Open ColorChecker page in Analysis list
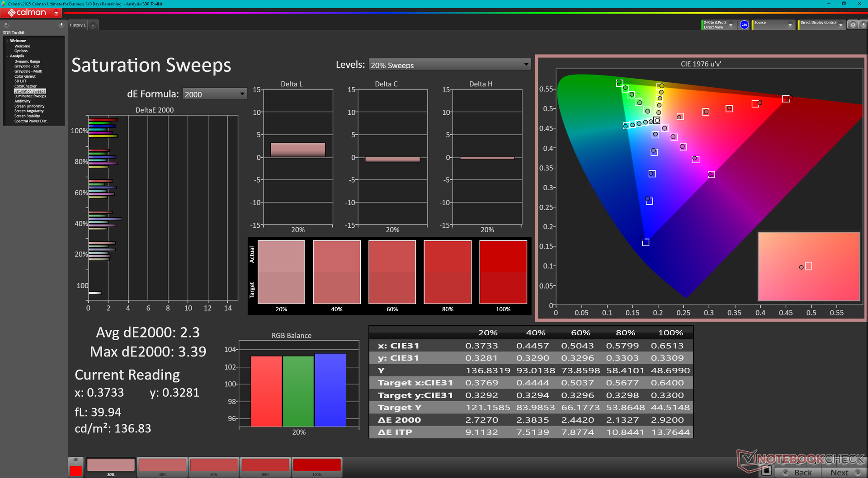 25,86
